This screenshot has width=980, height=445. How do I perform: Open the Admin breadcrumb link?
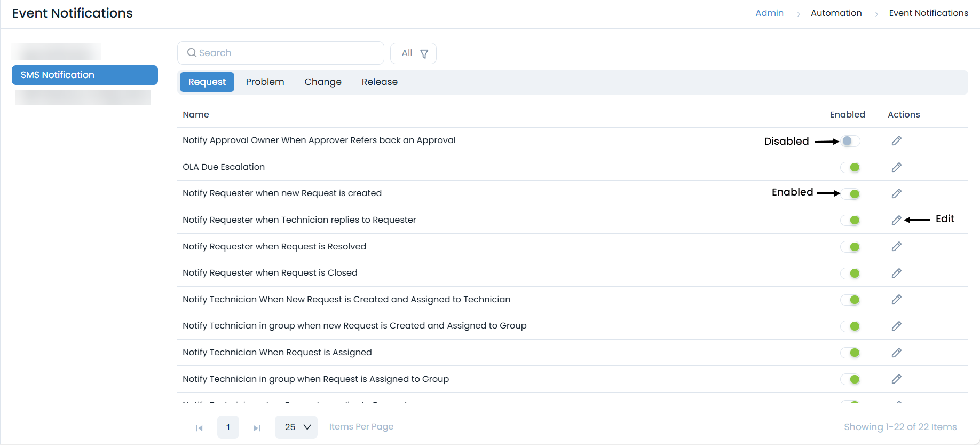coord(769,13)
